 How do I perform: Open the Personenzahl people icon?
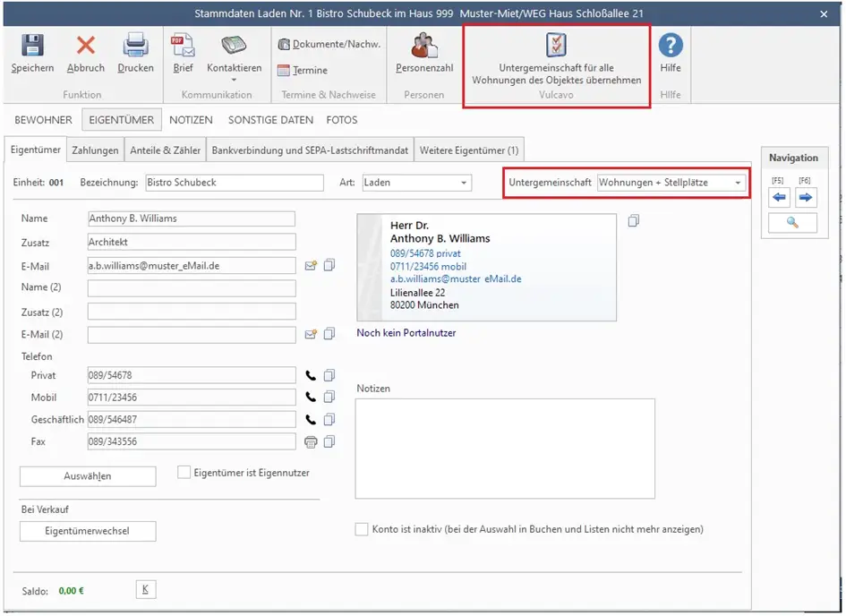(x=424, y=46)
